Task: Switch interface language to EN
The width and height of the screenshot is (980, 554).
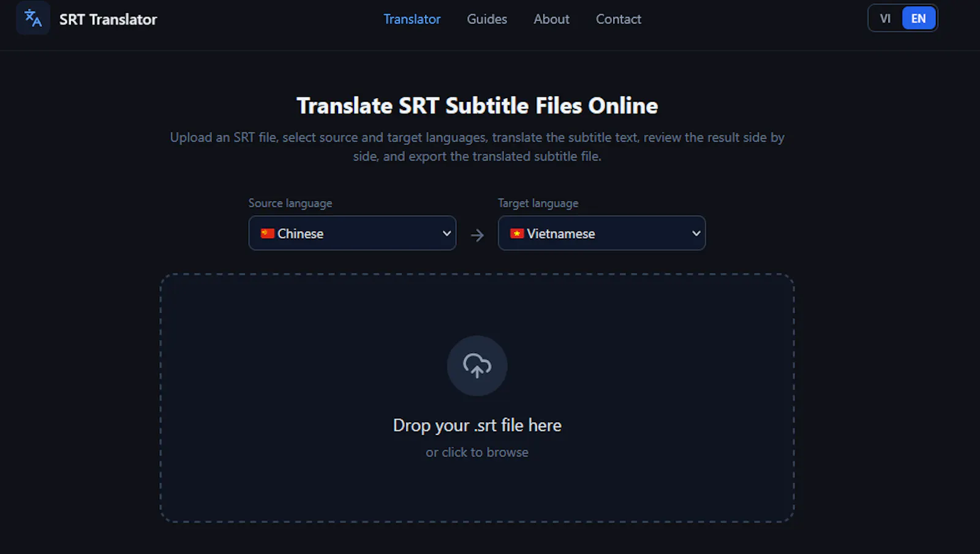Action: click(918, 18)
